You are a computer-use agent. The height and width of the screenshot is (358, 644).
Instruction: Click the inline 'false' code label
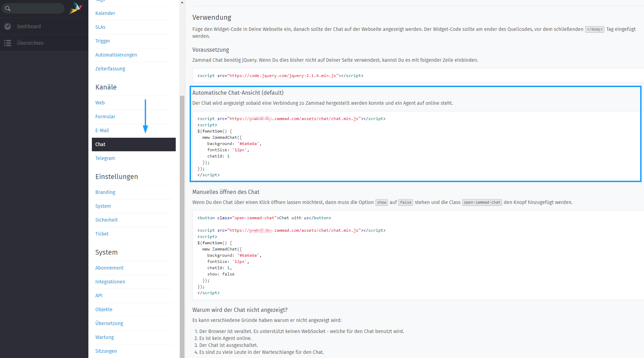pyautogui.click(x=406, y=202)
